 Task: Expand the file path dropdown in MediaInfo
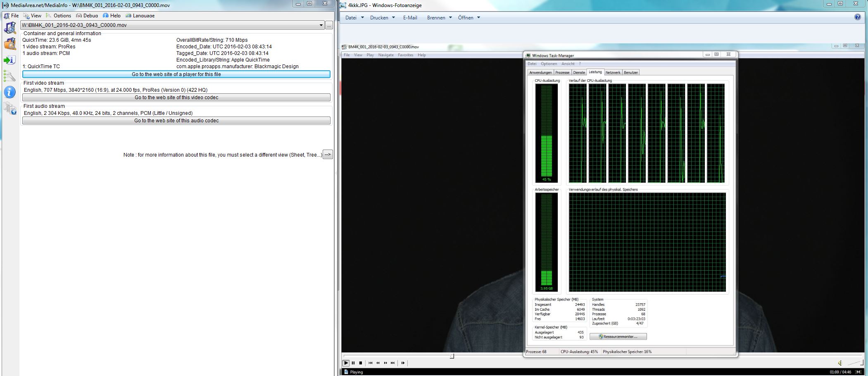tap(321, 25)
